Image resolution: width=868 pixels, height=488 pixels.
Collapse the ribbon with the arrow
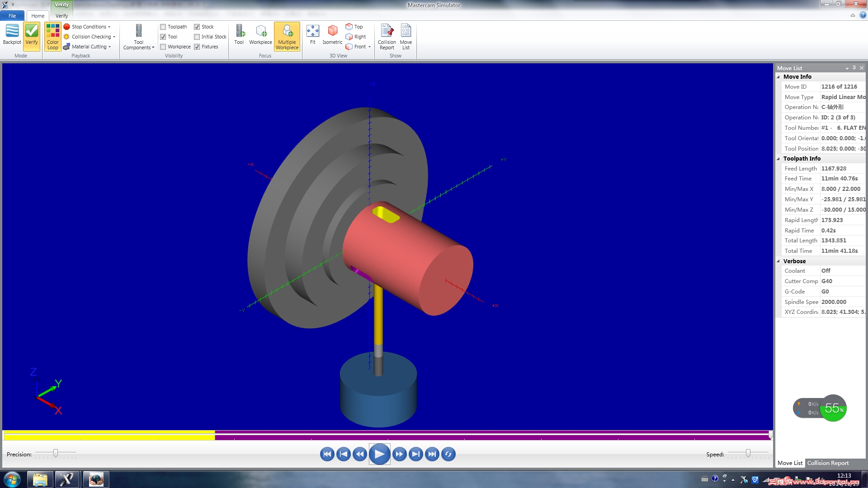coord(853,15)
